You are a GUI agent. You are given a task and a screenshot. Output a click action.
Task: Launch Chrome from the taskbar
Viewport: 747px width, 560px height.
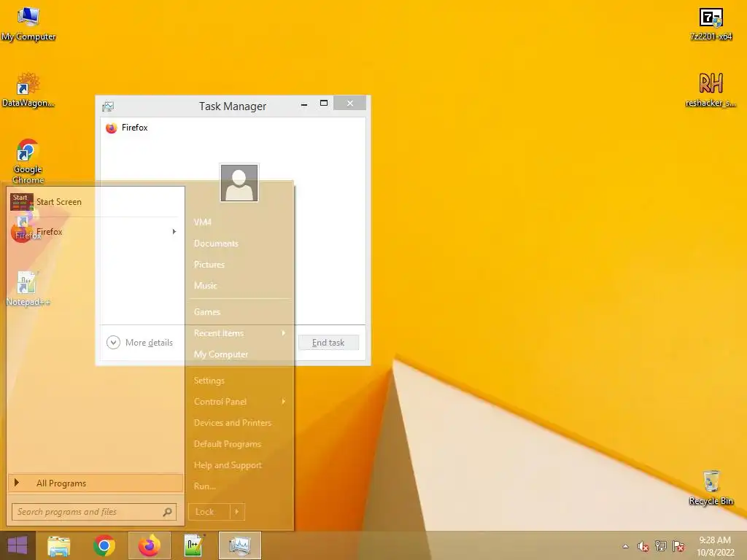coord(104,545)
